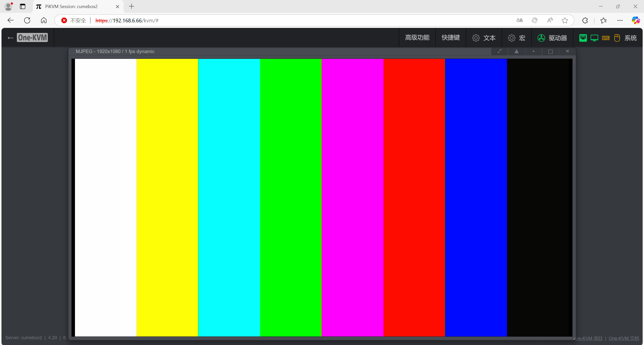Select the PiKVM Session: cumebox2 tab
Image resolution: width=644 pixels, height=345 pixels.
point(78,7)
